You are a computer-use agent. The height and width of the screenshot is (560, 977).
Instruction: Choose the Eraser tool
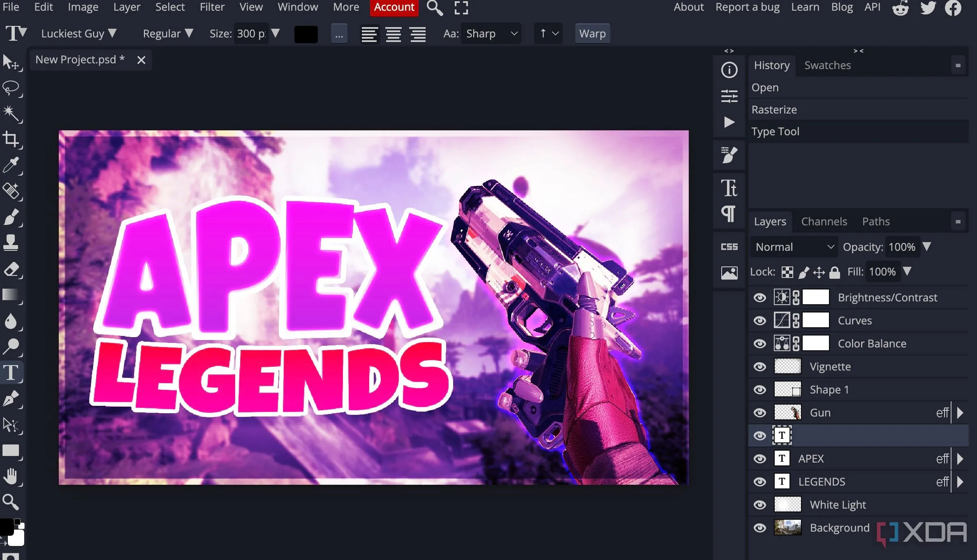click(11, 270)
